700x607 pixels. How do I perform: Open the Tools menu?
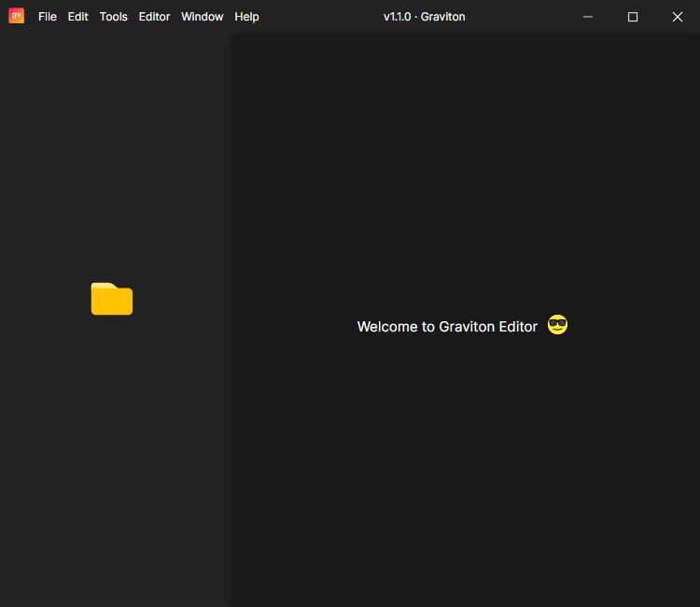point(113,17)
